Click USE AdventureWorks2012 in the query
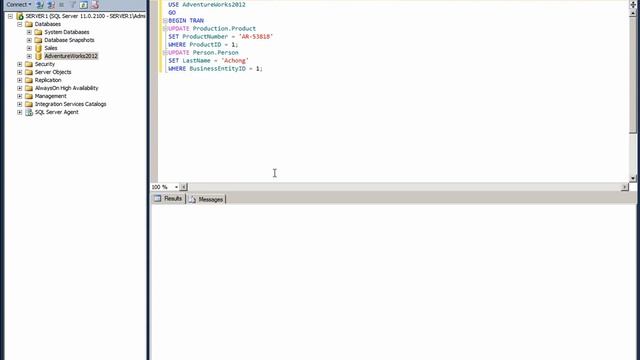This screenshot has height=360, width=640. [x=207, y=4]
